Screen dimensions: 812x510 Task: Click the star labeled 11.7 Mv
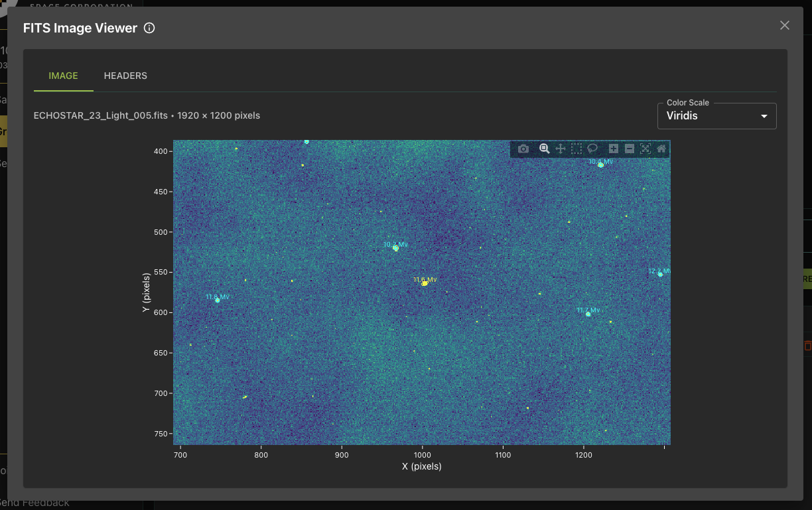coord(588,314)
